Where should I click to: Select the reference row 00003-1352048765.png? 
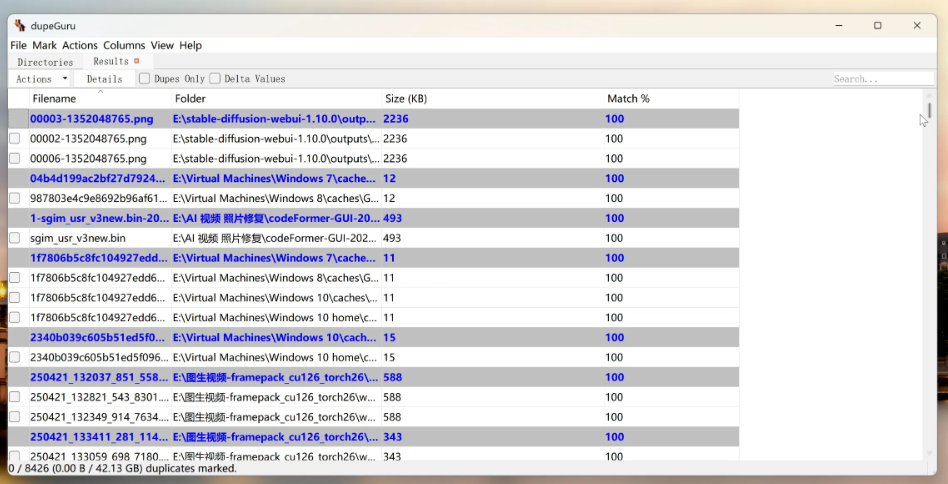[x=92, y=119]
